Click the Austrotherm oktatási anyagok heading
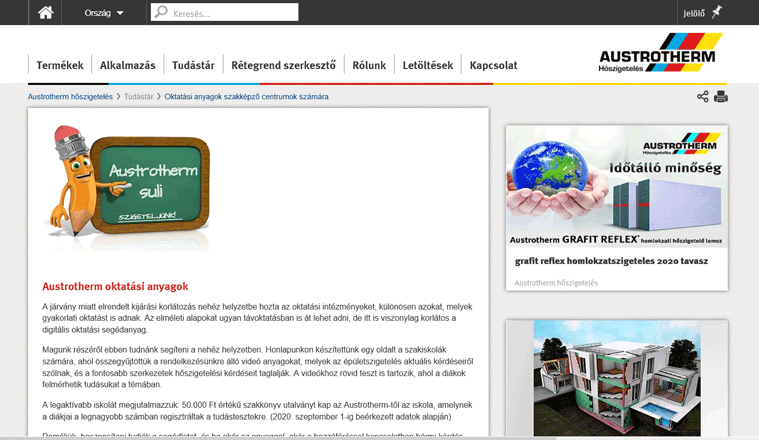This screenshot has width=759, height=440. (x=115, y=287)
